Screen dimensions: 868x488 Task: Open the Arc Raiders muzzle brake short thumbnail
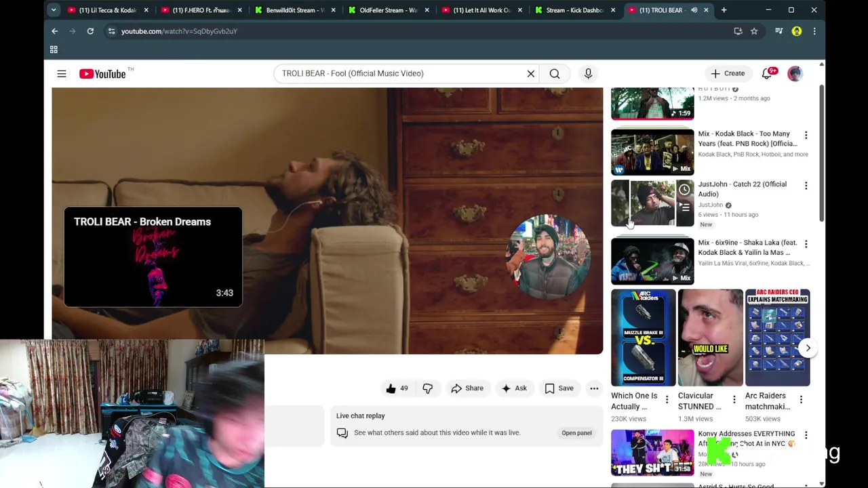click(x=644, y=338)
